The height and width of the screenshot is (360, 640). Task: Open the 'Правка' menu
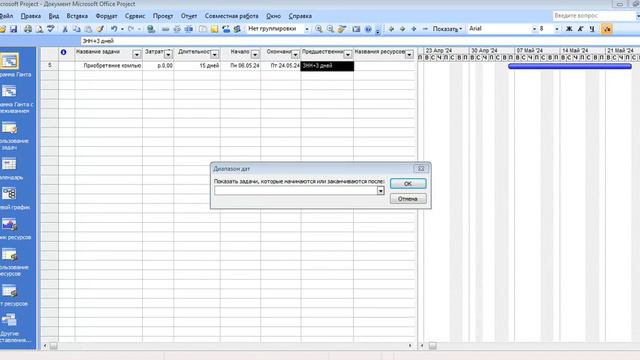coord(31,16)
